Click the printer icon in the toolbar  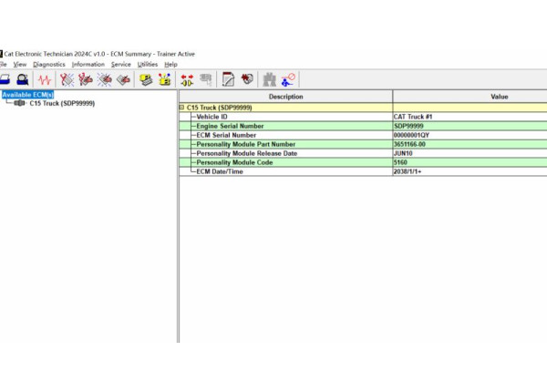click(5, 79)
